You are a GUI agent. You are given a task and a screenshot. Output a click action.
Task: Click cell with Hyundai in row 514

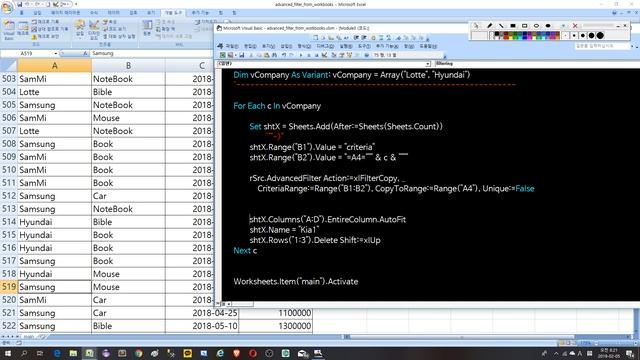coord(54,222)
